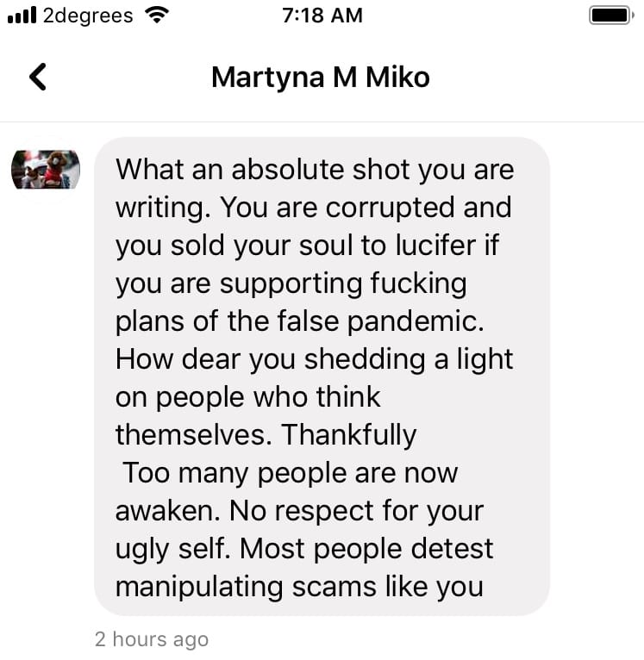The image size is (644, 660).
Task: Tap the Wi-Fi icon in status bar
Action: click(x=156, y=16)
